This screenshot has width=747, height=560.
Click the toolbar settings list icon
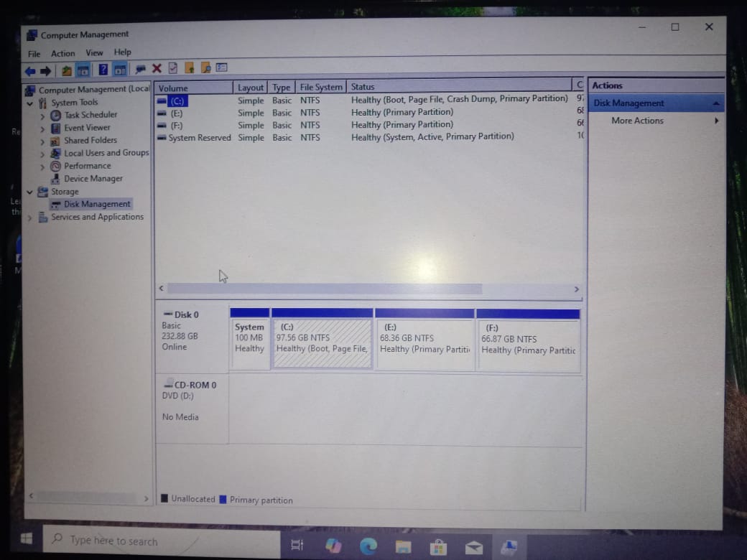point(222,67)
